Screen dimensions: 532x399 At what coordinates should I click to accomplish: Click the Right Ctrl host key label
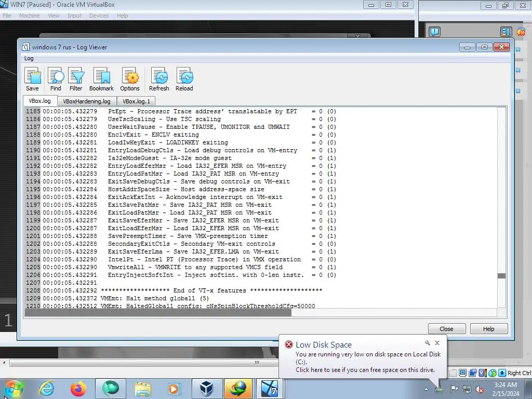(519, 373)
